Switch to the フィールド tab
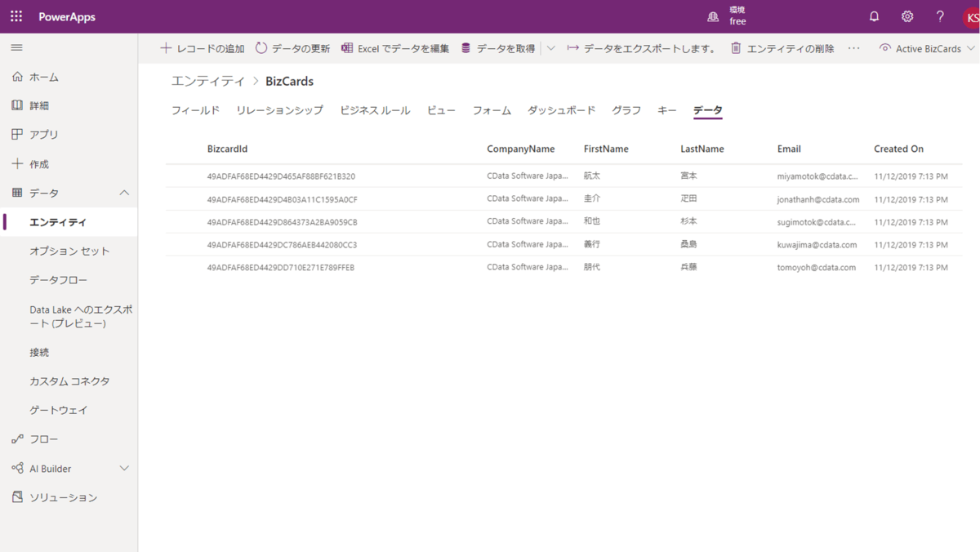980x552 pixels. click(x=195, y=110)
